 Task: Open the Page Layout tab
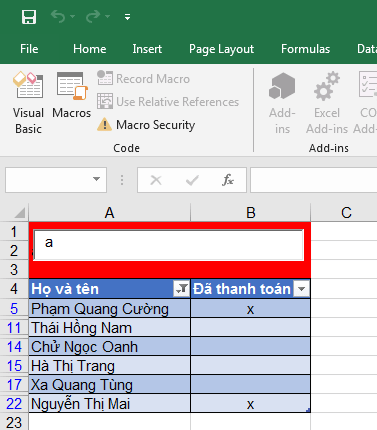coord(221,49)
